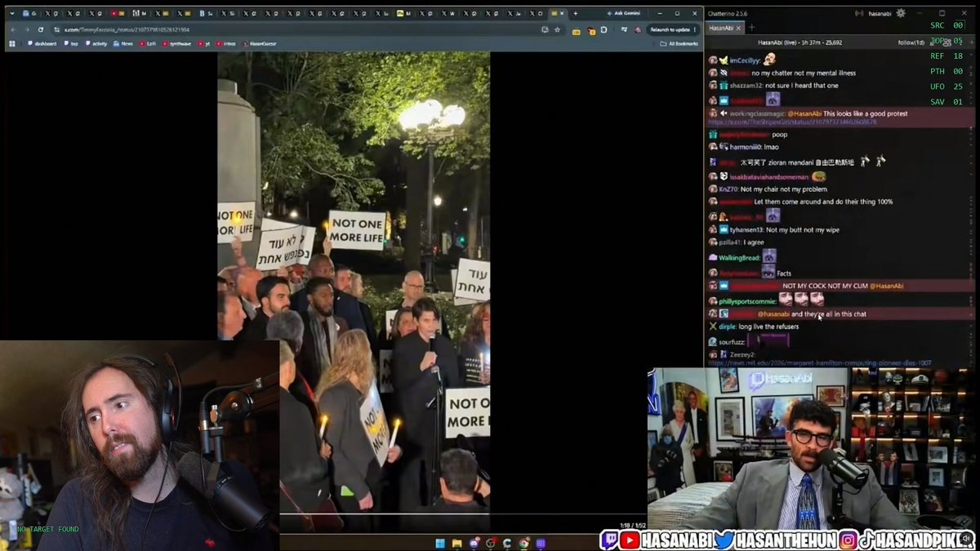The image size is (980, 551).
Task: Open File Explorer from taskbar
Action: tap(457, 543)
